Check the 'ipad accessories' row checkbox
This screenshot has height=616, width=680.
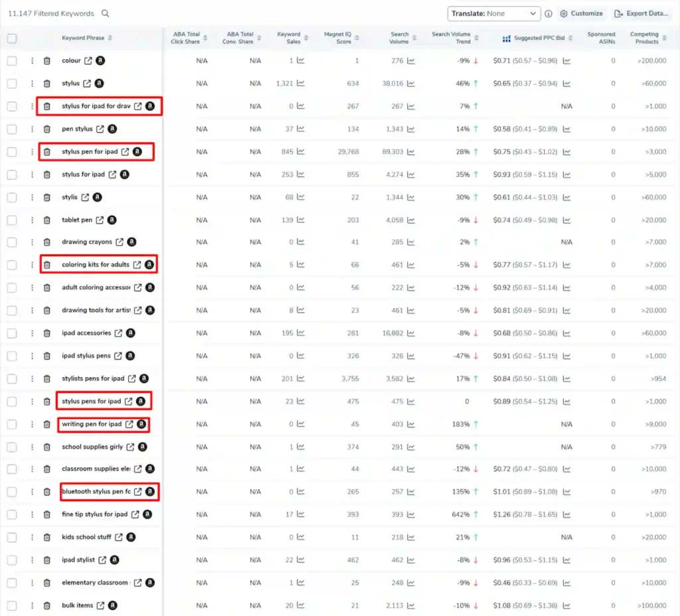click(12, 333)
